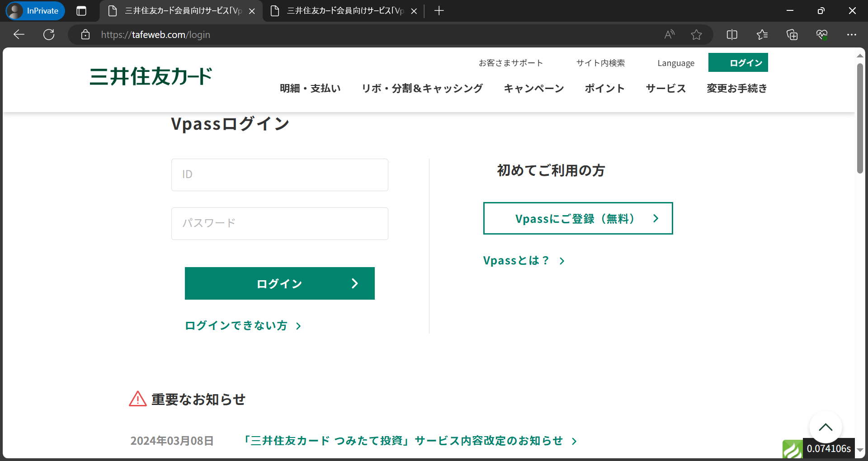
Task: Click the header ログイン button
Action: pyautogui.click(x=738, y=62)
